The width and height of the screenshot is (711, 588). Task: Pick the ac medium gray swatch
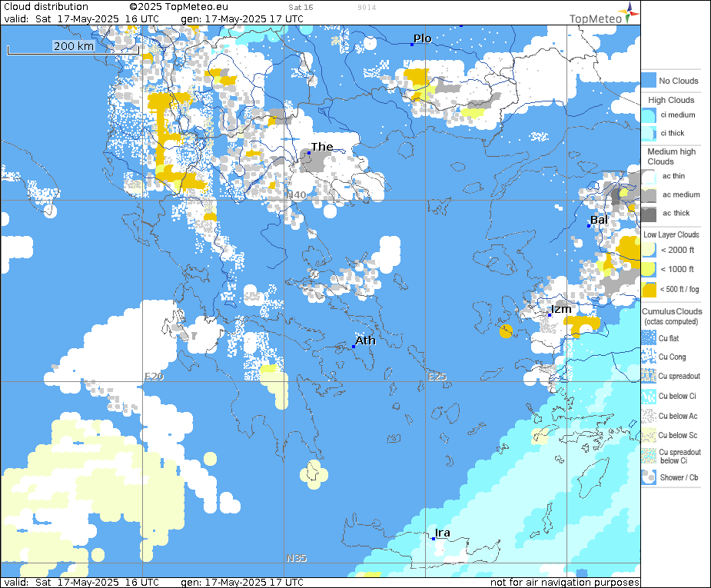649,195
